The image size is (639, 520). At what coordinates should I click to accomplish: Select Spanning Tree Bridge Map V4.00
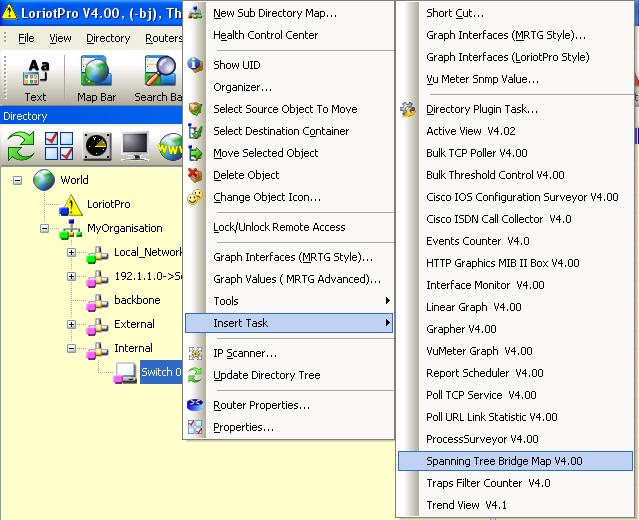[x=515, y=461]
